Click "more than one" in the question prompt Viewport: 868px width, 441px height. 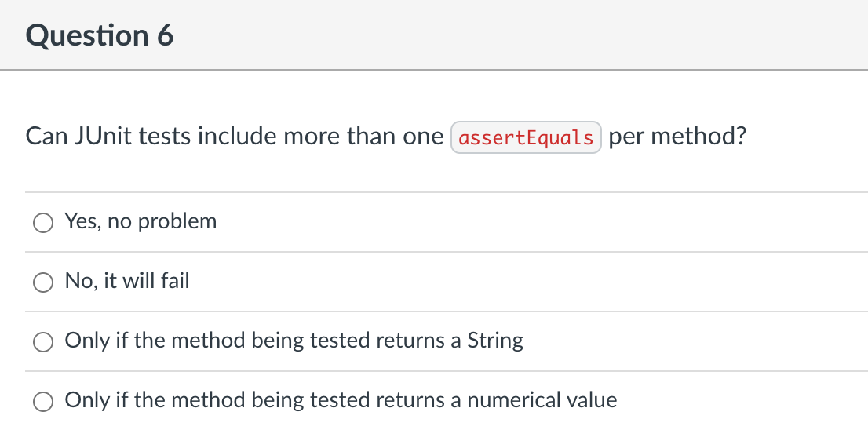point(363,137)
